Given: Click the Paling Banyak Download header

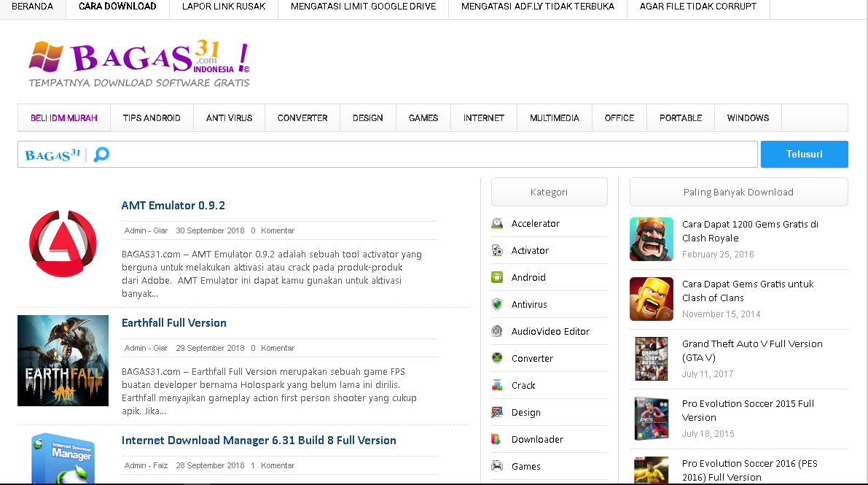Looking at the screenshot, I should click(738, 192).
